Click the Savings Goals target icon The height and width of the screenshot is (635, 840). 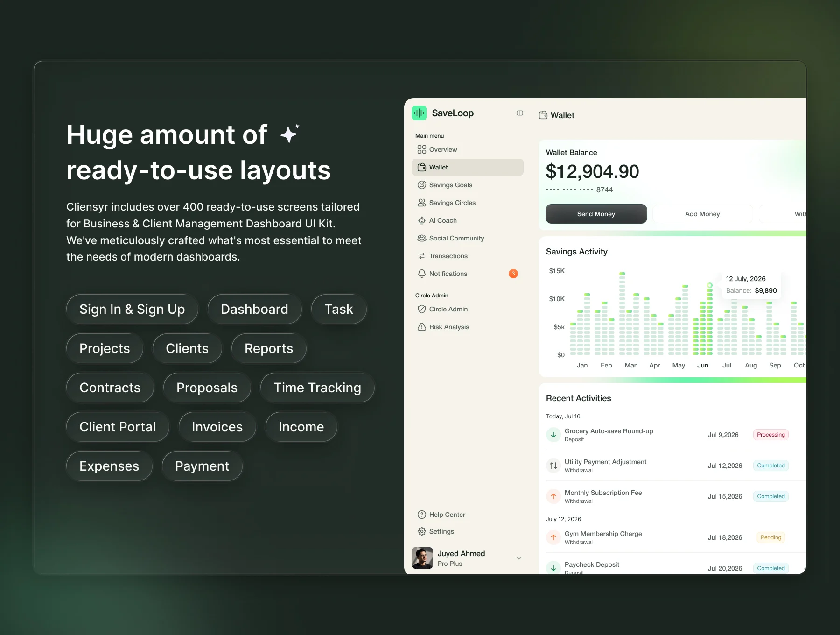422,185
